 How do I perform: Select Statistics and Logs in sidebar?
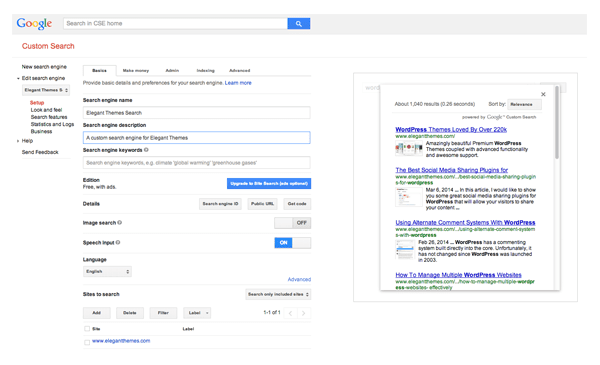[52, 124]
